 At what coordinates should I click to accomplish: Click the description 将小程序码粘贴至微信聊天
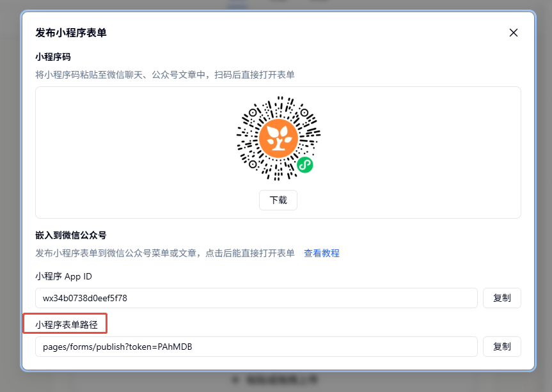165,75
